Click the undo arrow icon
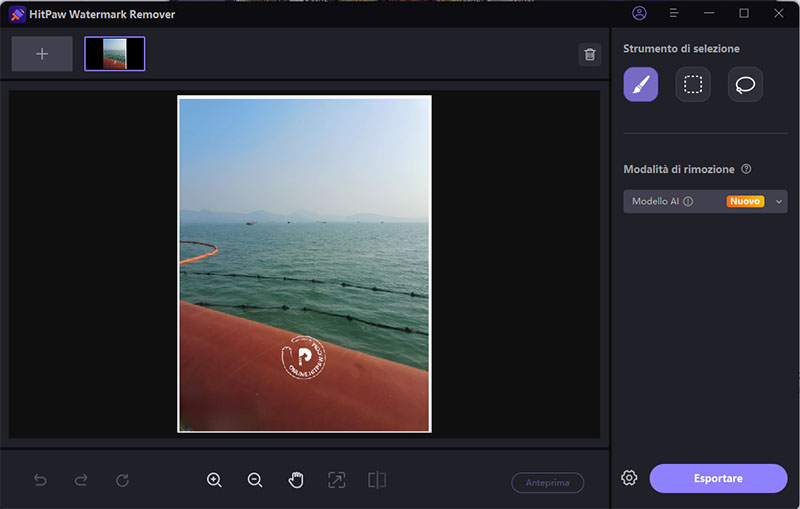The width and height of the screenshot is (800, 509). 40,480
